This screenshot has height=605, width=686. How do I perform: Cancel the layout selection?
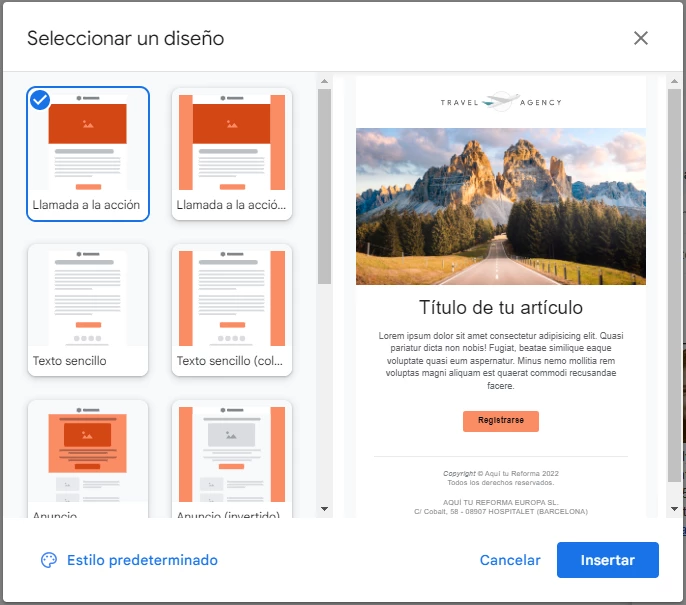click(510, 560)
